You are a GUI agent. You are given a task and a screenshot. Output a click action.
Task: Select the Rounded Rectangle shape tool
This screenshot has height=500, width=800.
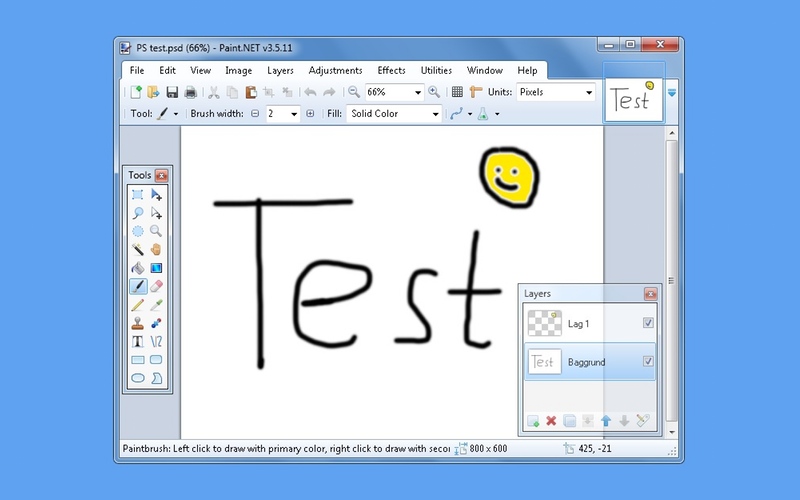[x=156, y=360]
